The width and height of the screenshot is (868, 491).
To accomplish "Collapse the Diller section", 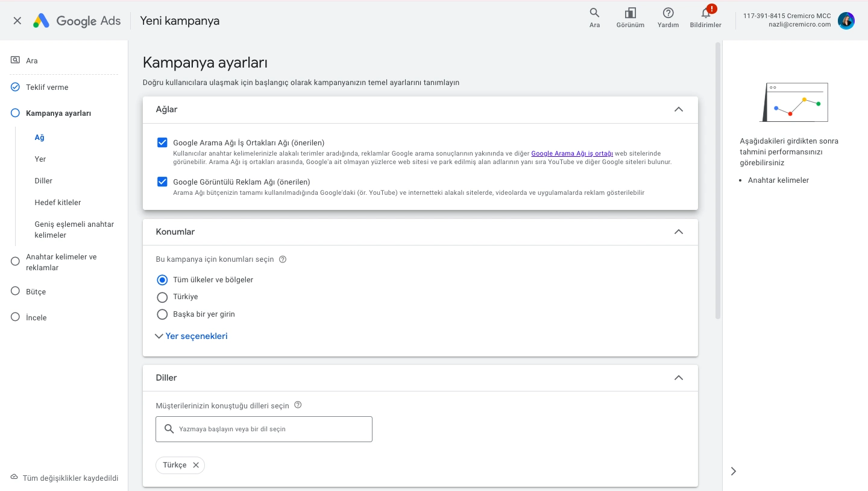I will (679, 378).
